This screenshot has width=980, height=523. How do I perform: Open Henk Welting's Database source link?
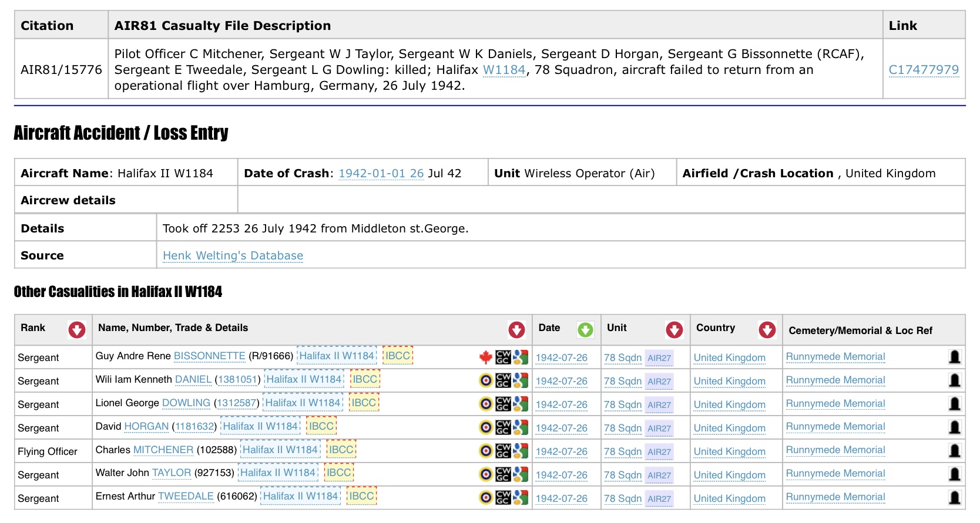[x=233, y=255]
